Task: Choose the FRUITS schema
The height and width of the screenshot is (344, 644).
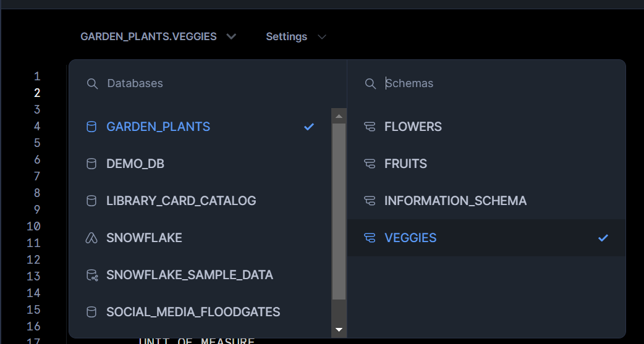Action: tap(486, 164)
